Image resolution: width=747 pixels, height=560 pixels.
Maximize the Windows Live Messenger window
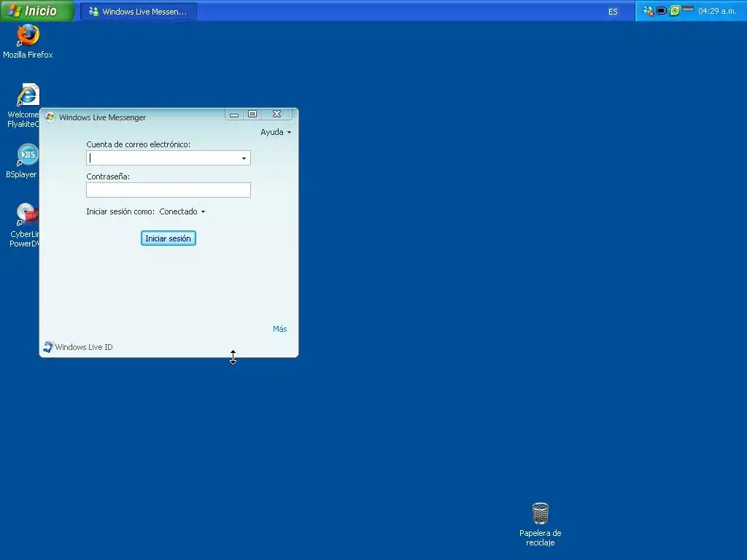(252, 114)
